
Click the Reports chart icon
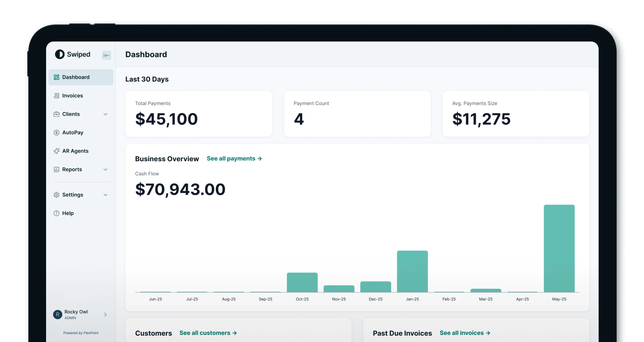point(56,169)
